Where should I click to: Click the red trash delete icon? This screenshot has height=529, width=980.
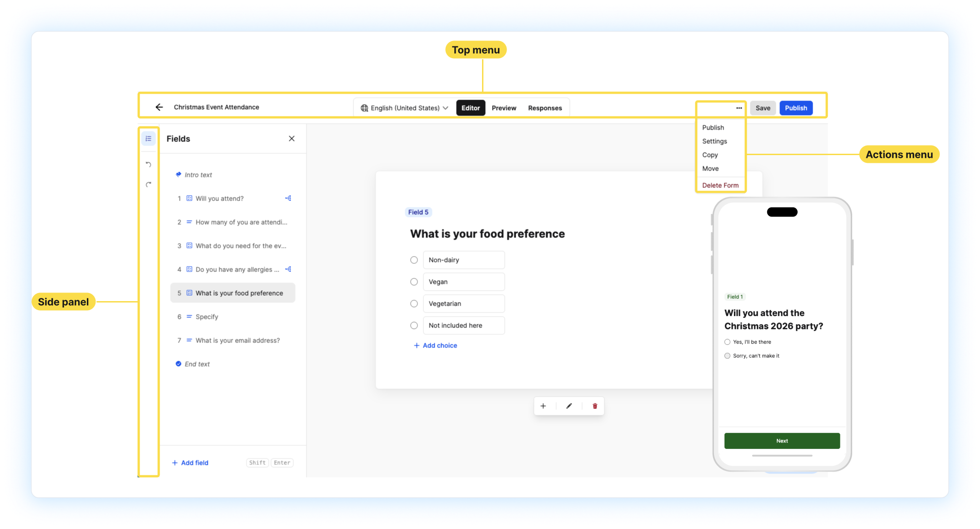tap(595, 406)
